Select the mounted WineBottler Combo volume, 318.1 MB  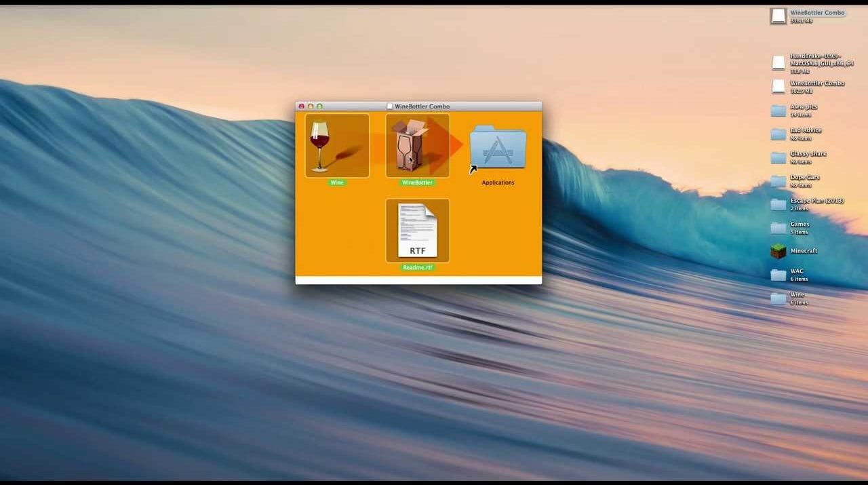click(778, 16)
